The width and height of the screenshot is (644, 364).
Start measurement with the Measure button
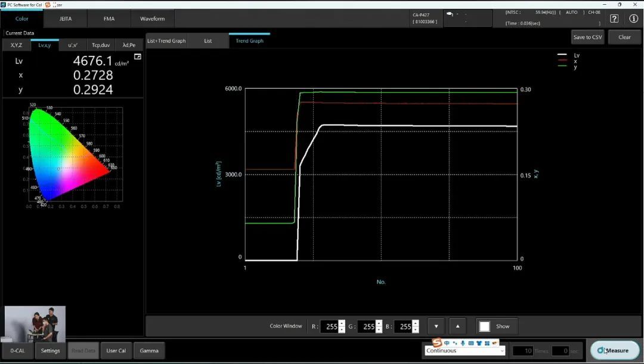tap(614, 350)
